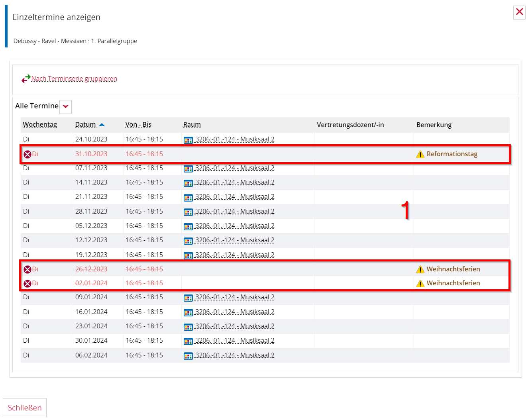Click the blue sort arrow next to Datum
Image resolution: width=526 pixels, height=420 pixels.
(x=102, y=125)
